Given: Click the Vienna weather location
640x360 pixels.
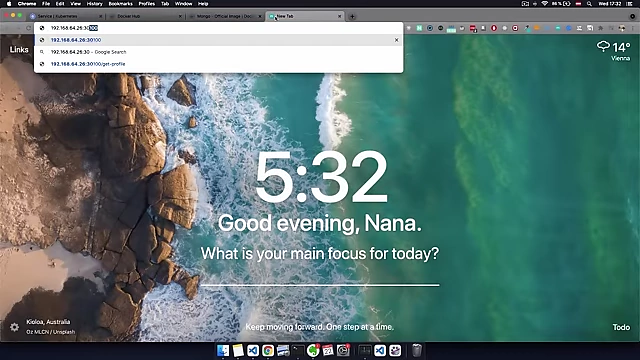Looking at the screenshot, I should [x=620, y=58].
